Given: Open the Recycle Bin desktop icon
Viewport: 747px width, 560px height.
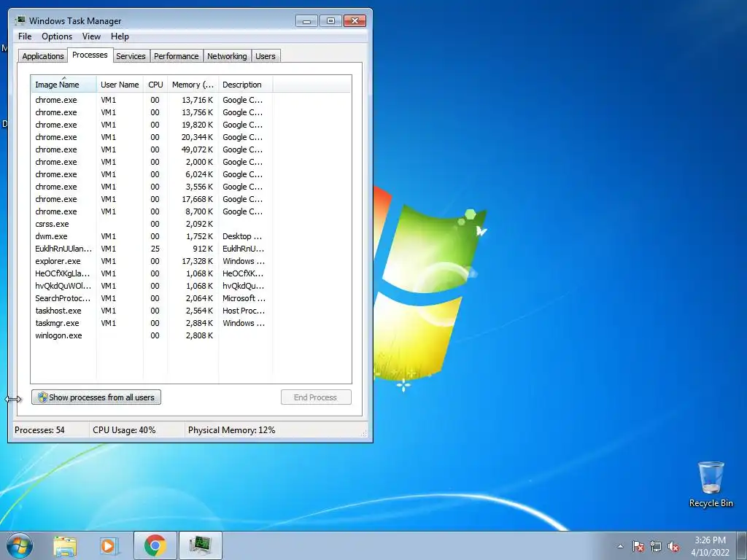Looking at the screenshot, I should (x=711, y=484).
